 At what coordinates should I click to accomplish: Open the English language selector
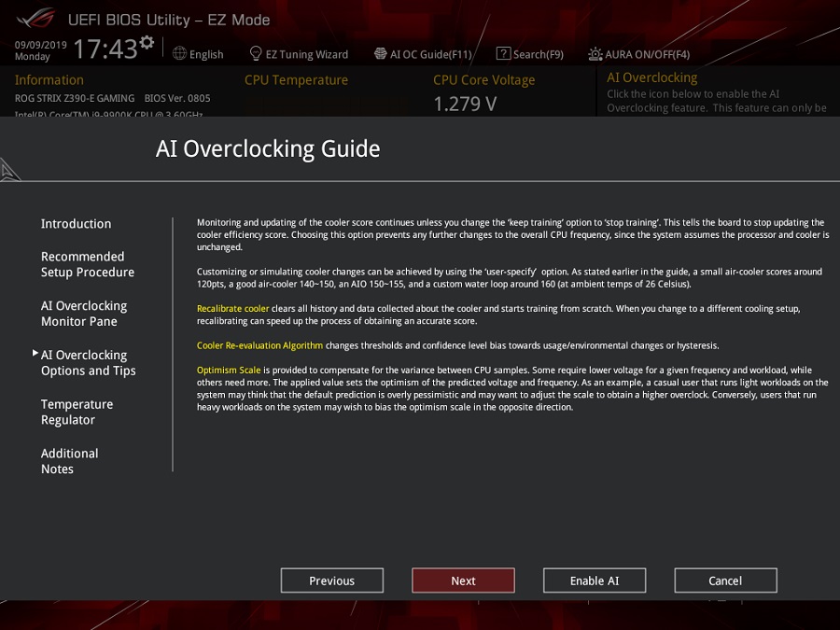206,55
